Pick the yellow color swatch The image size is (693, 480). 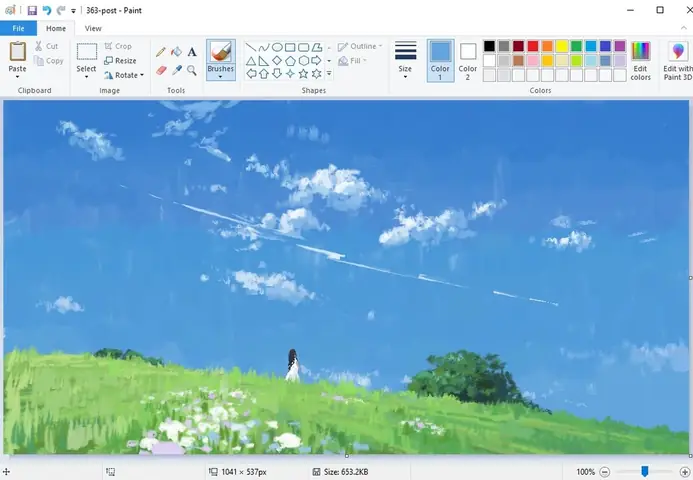(562, 46)
